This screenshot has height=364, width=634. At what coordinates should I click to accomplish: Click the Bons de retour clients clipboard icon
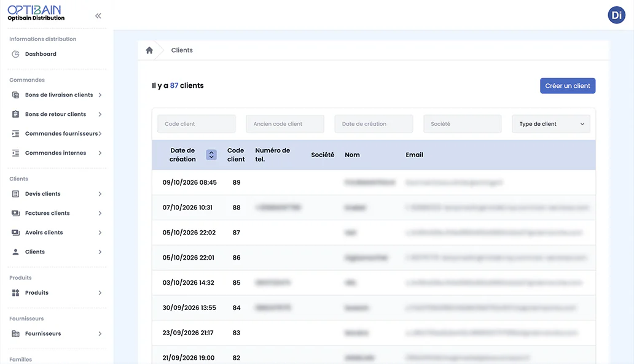pyautogui.click(x=15, y=114)
